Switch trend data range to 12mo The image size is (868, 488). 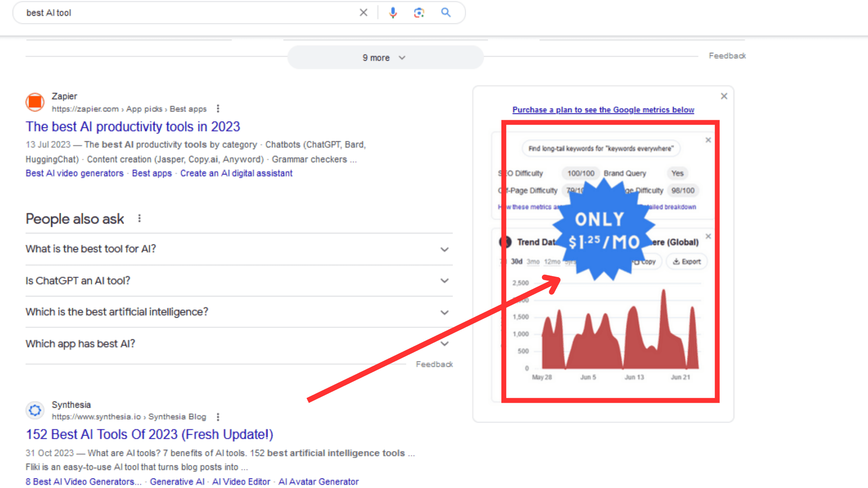pyautogui.click(x=552, y=261)
